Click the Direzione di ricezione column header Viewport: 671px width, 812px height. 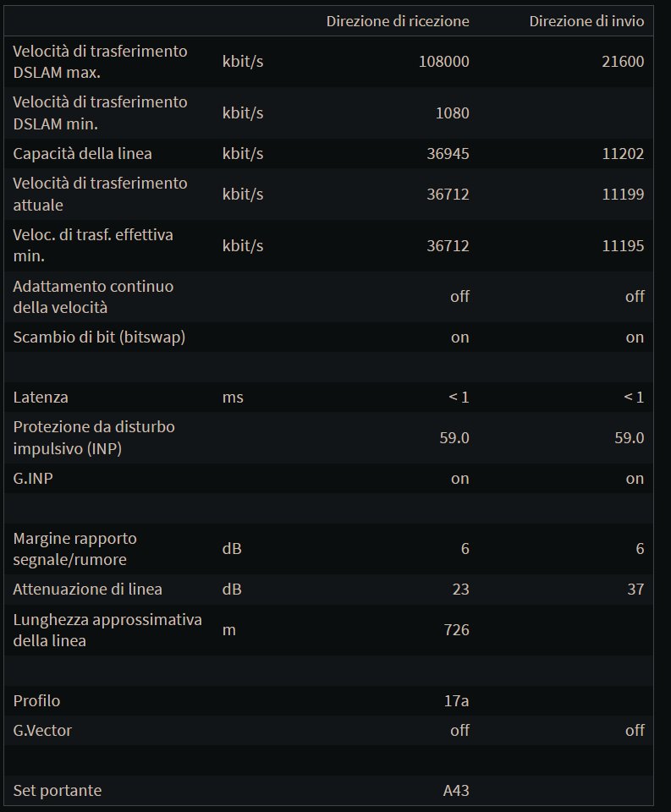click(x=398, y=21)
